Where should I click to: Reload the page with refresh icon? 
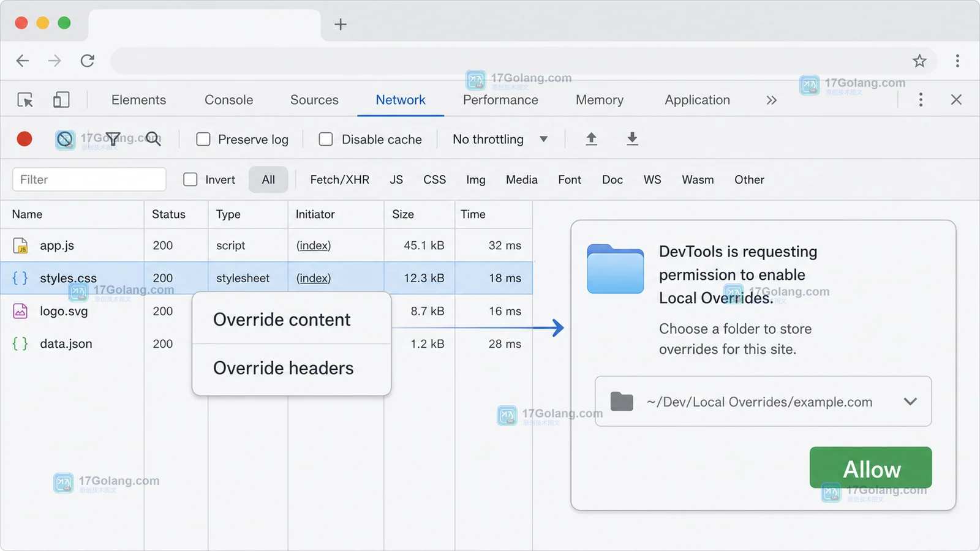tap(88, 61)
